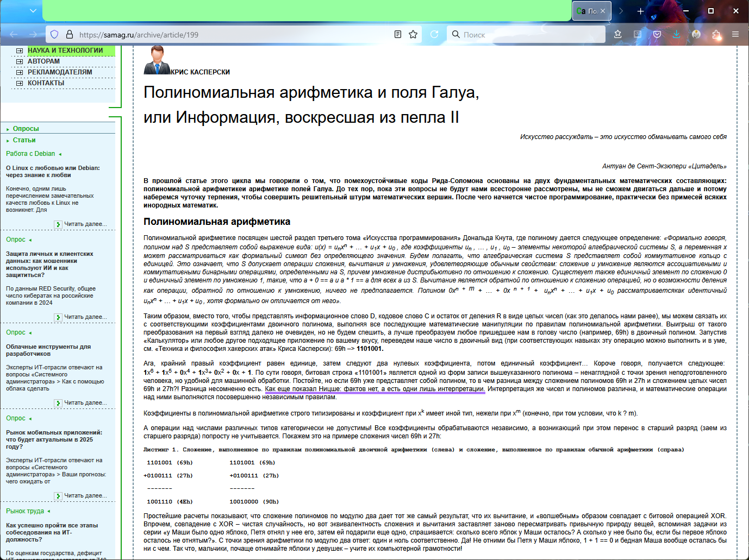
Task: Click result 10010000 (90h) in the listing
Action: [254, 502]
